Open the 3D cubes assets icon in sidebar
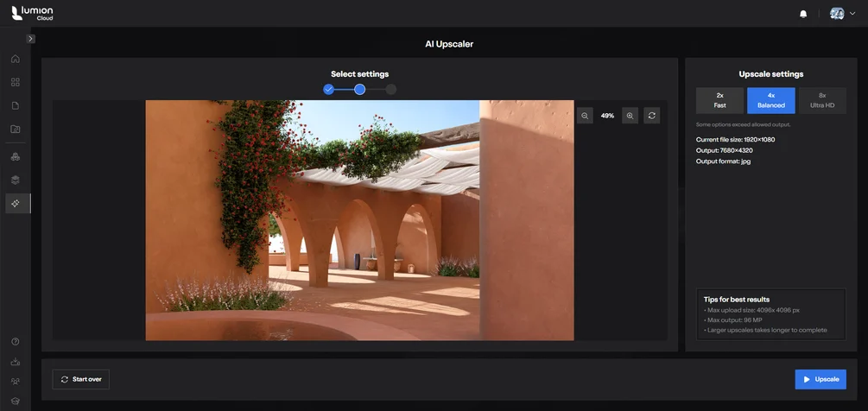Image resolution: width=868 pixels, height=411 pixels. (16, 156)
